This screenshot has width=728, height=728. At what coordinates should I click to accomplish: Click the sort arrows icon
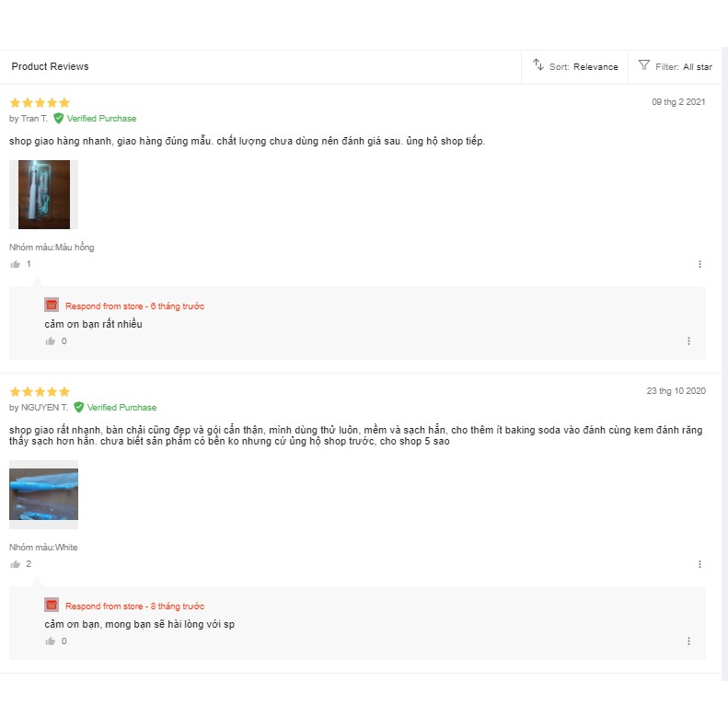(x=538, y=65)
